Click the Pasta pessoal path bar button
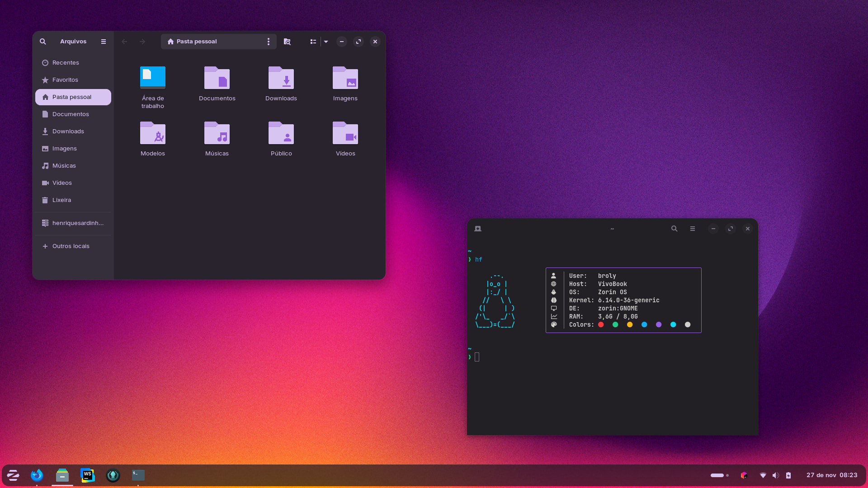This screenshot has height=488, width=868. 197,42
